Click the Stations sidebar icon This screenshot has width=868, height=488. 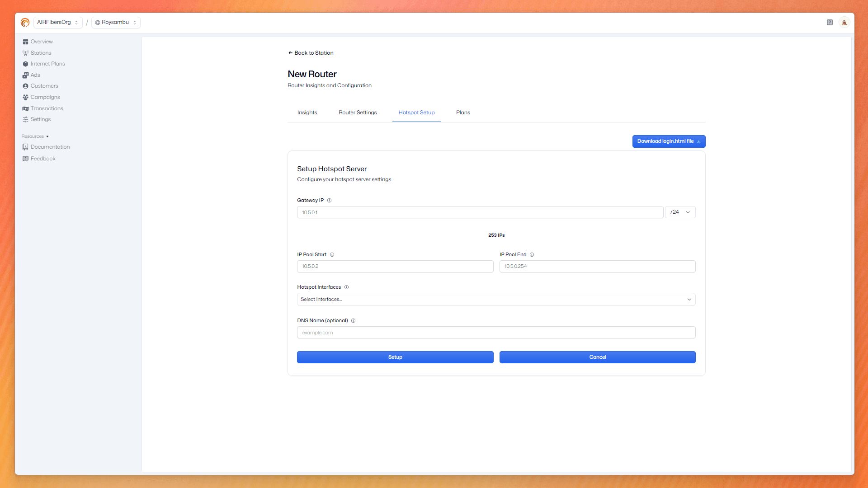coord(25,53)
